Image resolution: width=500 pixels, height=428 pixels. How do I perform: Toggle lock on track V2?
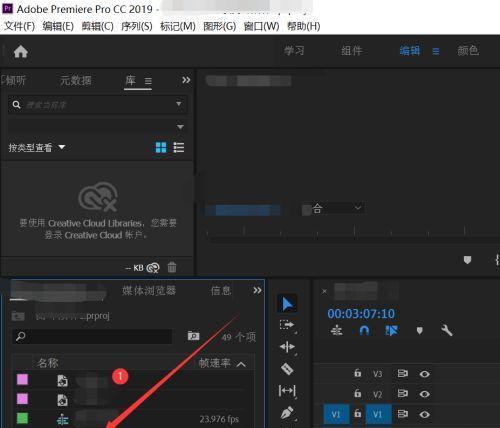click(358, 393)
